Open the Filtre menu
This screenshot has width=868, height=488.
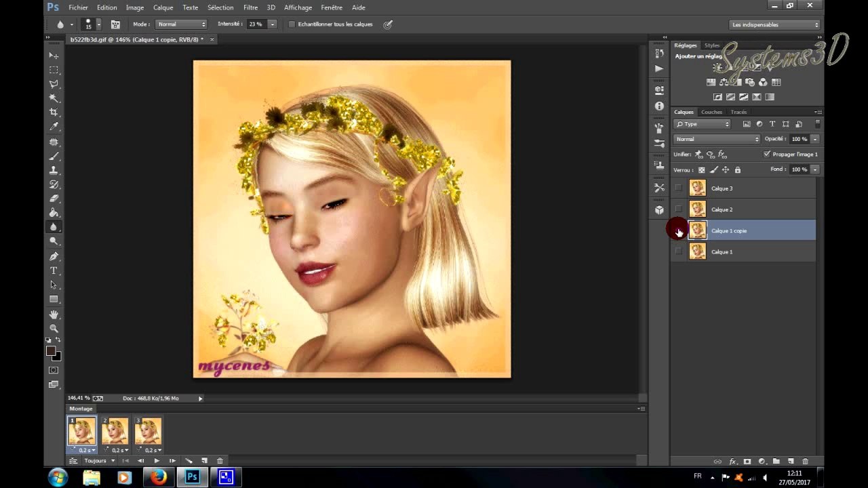pos(250,7)
